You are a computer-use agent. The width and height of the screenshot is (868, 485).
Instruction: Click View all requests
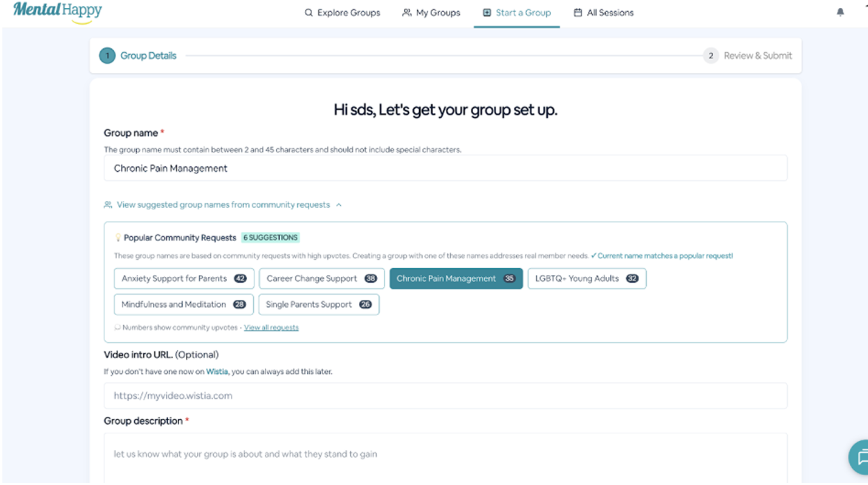pos(271,327)
